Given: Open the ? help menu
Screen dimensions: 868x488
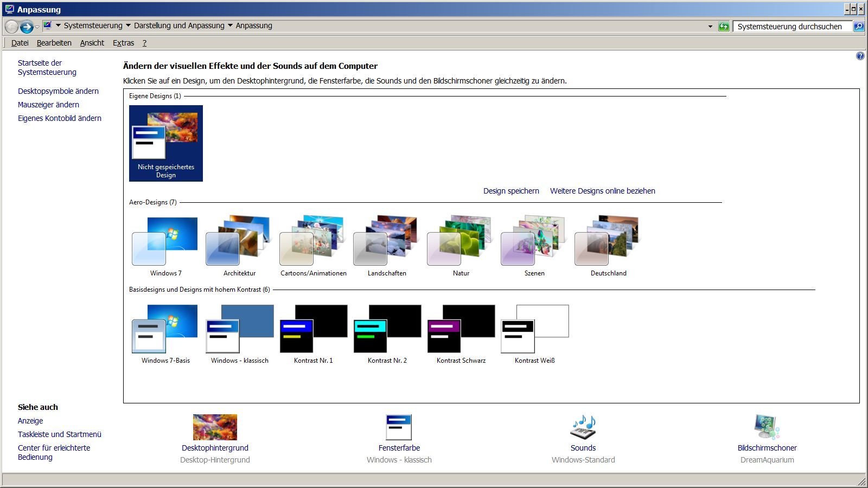Looking at the screenshot, I should point(144,43).
